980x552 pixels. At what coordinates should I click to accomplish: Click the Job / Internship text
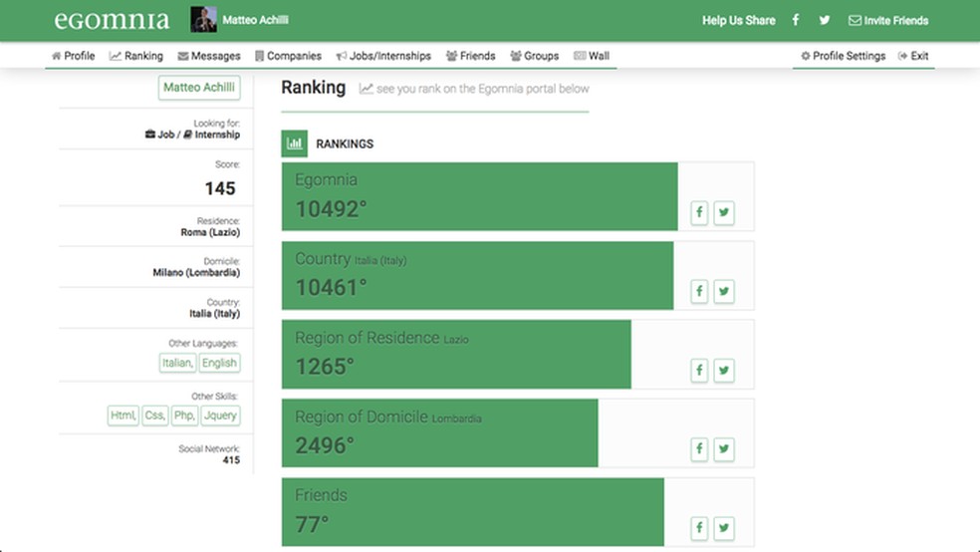point(192,135)
